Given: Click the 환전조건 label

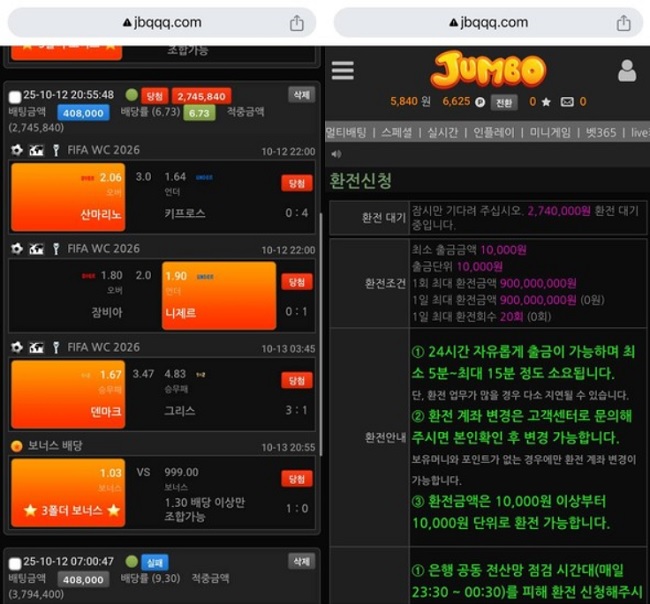Looking at the screenshot, I should click(385, 284).
